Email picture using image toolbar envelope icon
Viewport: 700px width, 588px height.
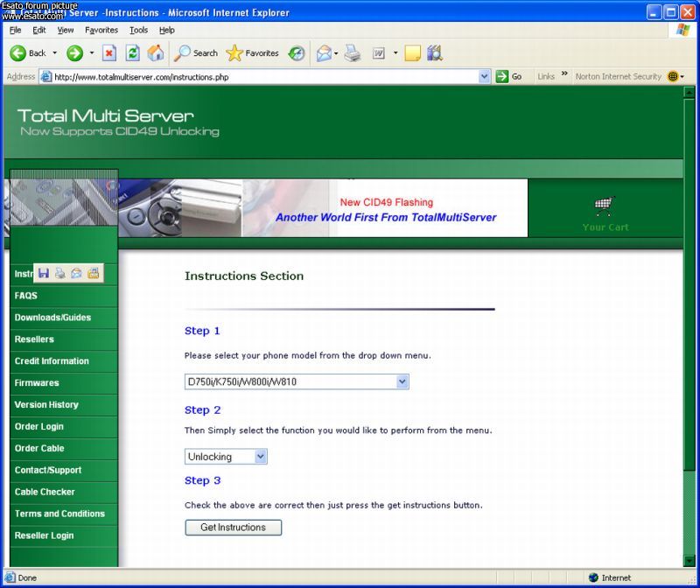[x=76, y=273]
